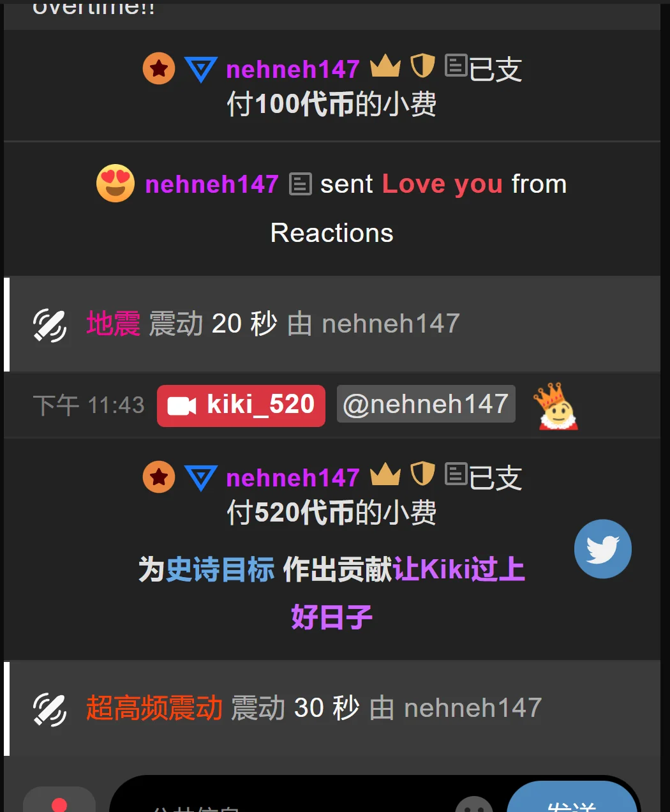Image resolution: width=670 pixels, height=812 pixels.
Task: Click the note icon after nehneh147 in reaction message
Action: click(301, 184)
